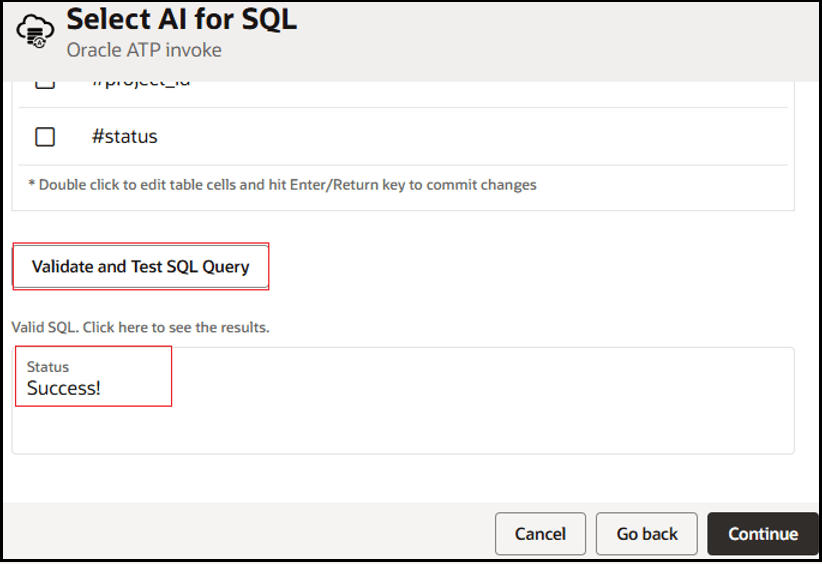Image resolution: width=822 pixels, height=564 pixels.
Task: Select the #project_id table cell text
Action: pos(140,82)
